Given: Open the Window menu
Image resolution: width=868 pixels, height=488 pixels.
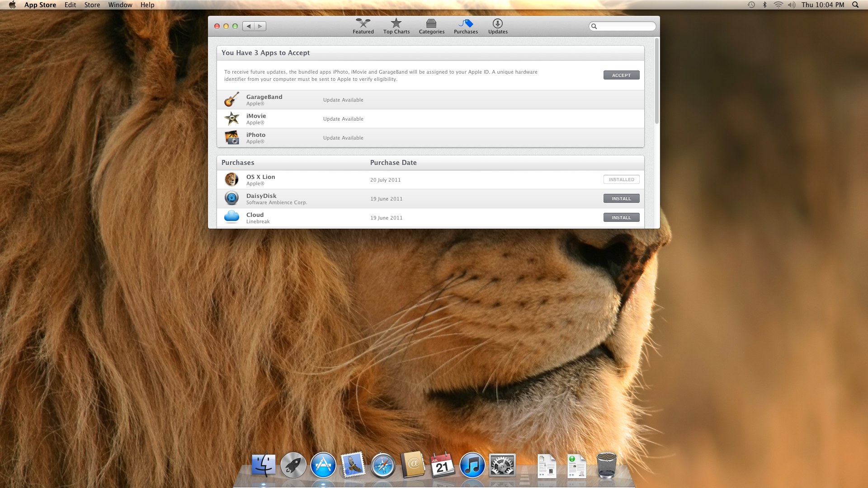Looking at the screenshot, I should pyautogui.click(x=120, y=5).
